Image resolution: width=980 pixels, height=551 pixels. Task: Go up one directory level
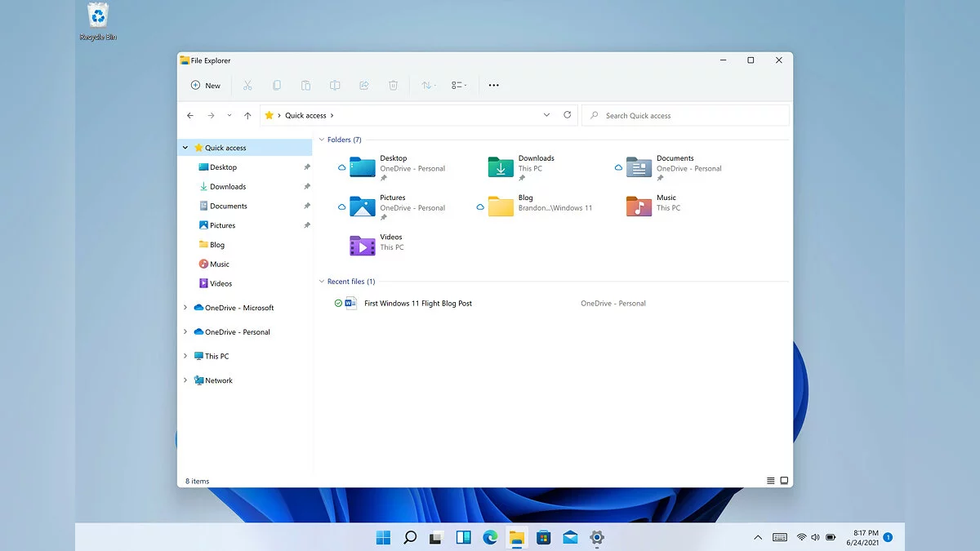tap(247, 116)
